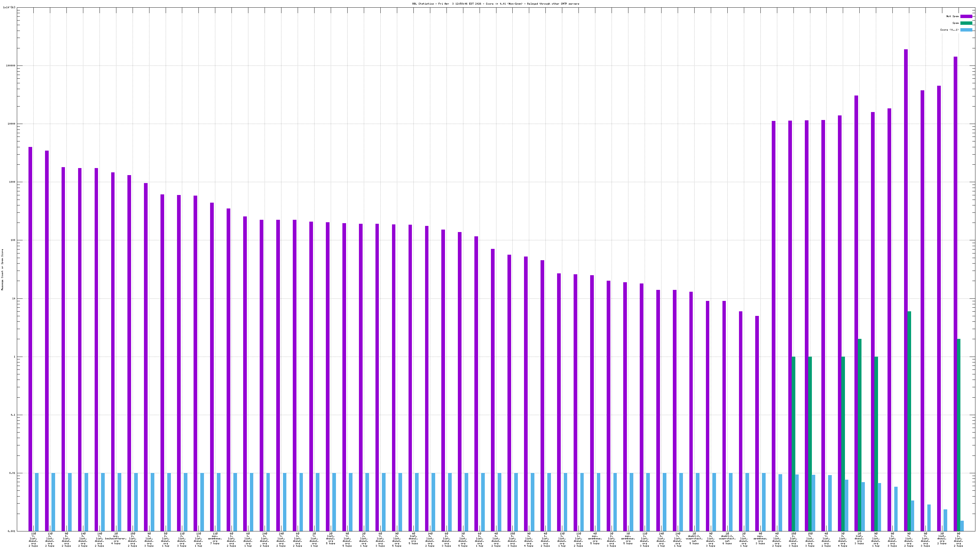This screenshot has width=980, height=551.
Task: Click the RBL Statistics chart title
Action: pos(495,4)
